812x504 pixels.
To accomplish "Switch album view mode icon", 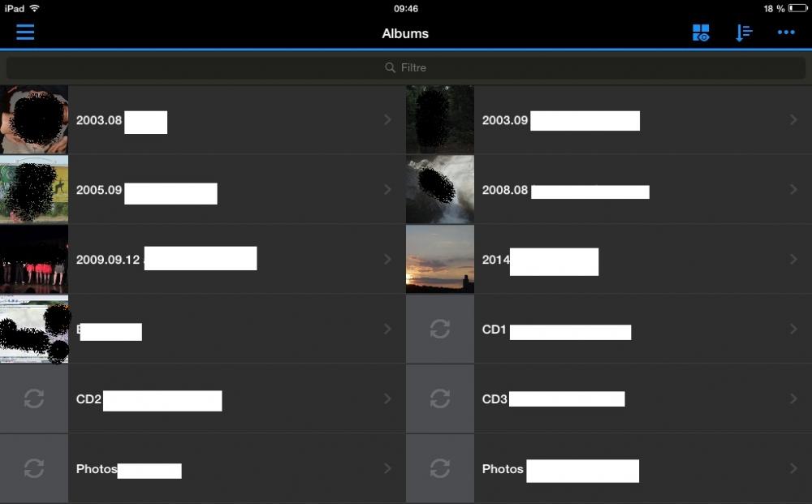I will tap(701, 32).
